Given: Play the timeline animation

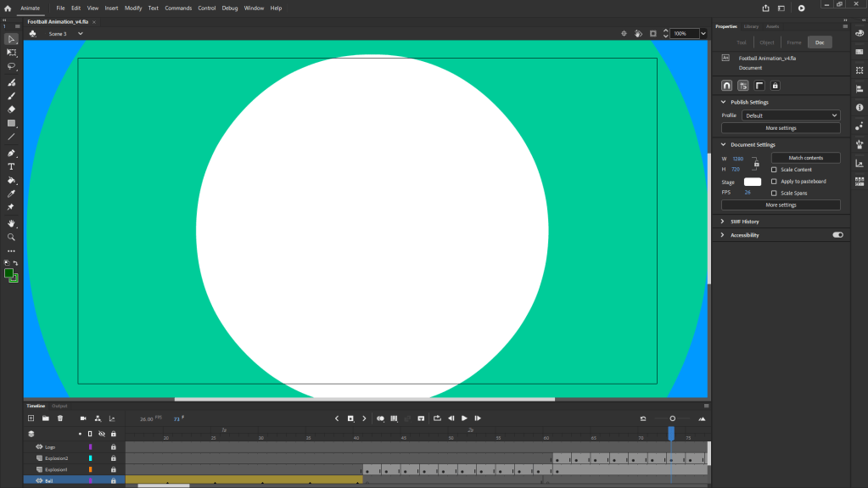Looking at the screenshot, I should (464, 418).
